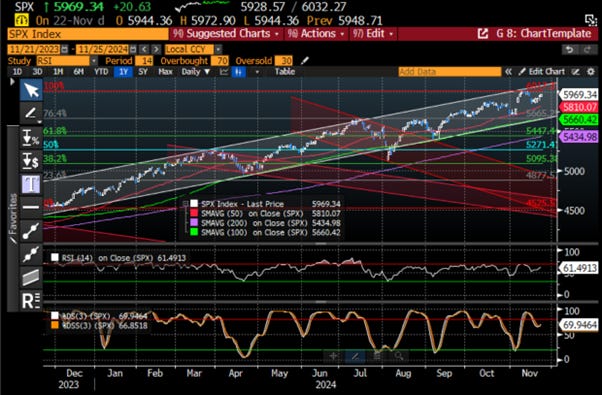
Task: Open the start date calendar picker
Action: click(64, 50)
